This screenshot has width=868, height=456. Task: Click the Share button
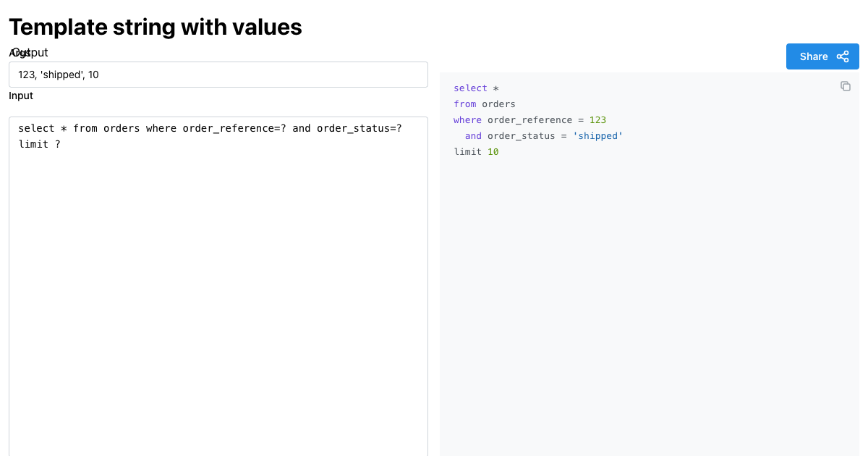(822, 56)
